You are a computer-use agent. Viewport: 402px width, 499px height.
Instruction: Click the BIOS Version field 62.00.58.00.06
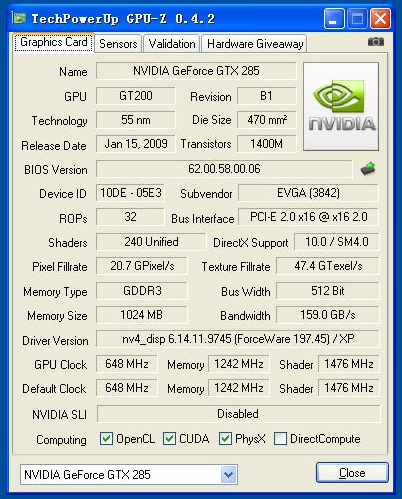pos(224,169)
